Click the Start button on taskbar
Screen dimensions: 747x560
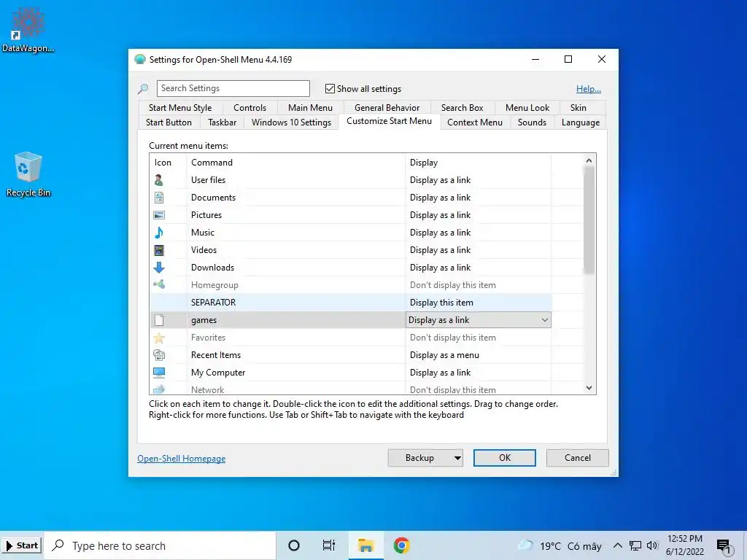pyautogui.click(x=21, y=545)
